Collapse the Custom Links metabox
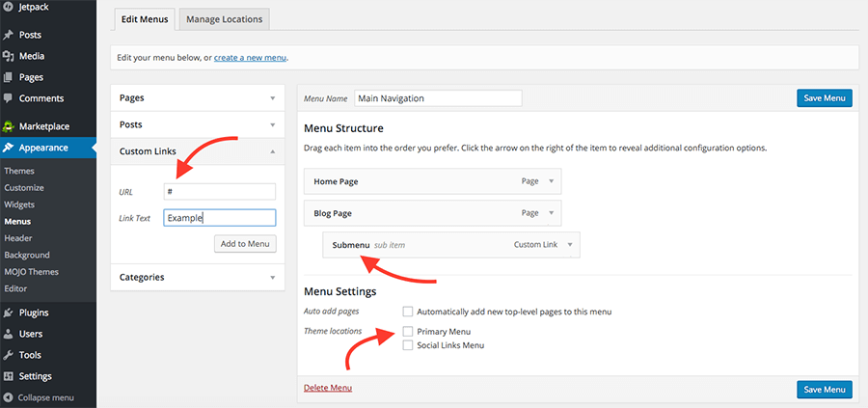This screenshot has width=868, height=408. [x=272, y=151]
